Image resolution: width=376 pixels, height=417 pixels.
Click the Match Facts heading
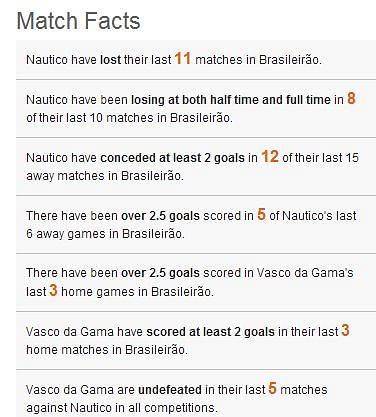click(78, 21)
